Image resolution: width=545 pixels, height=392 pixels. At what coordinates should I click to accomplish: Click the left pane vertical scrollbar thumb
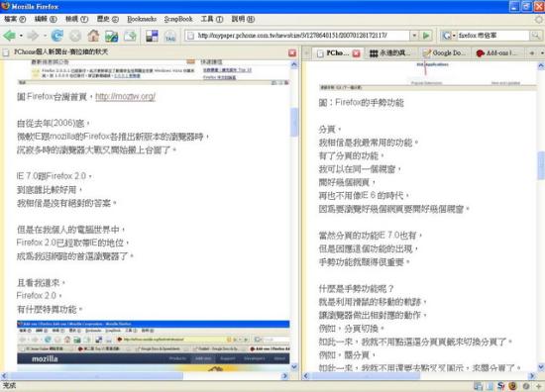coord(294,122)
